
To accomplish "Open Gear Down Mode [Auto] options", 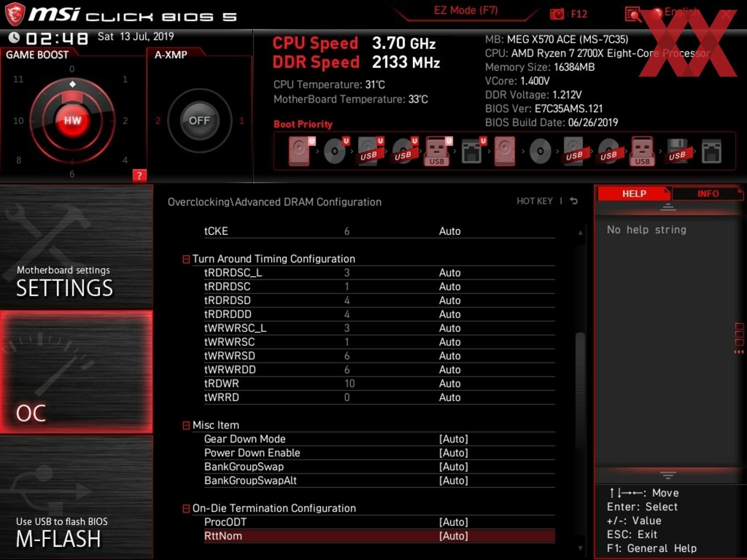I will pyautogui.click(x=454, y=439).
